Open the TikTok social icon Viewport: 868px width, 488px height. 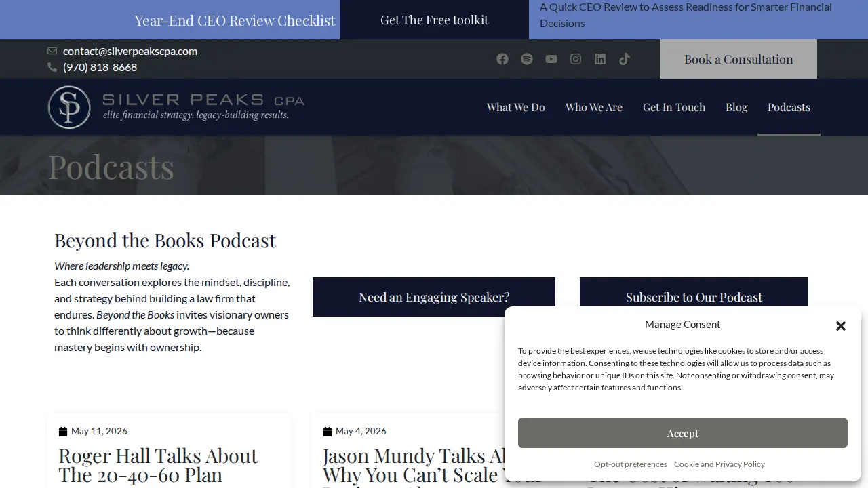tap(625, 59)
